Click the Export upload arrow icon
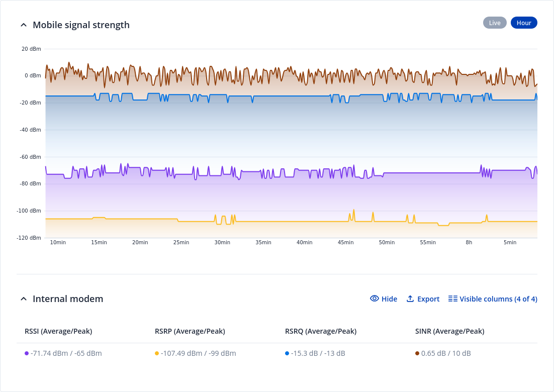This screenshot has width=554, height=392. pyautogui.click(x=410, y=299)
